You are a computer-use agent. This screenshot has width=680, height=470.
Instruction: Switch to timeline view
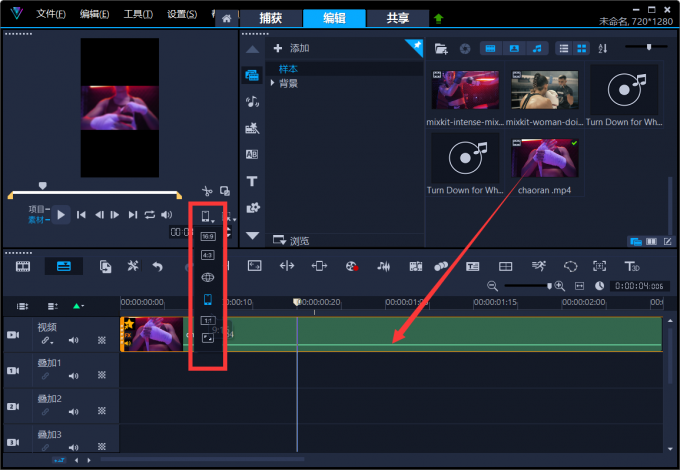point(64,266)
